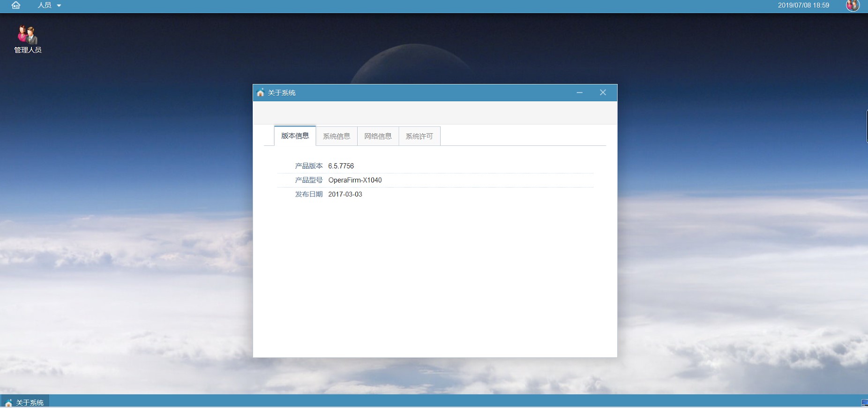Screen dimensions: 868x408
Task: Switch to the 系统信息 tab
Action: tap(337, 136)
